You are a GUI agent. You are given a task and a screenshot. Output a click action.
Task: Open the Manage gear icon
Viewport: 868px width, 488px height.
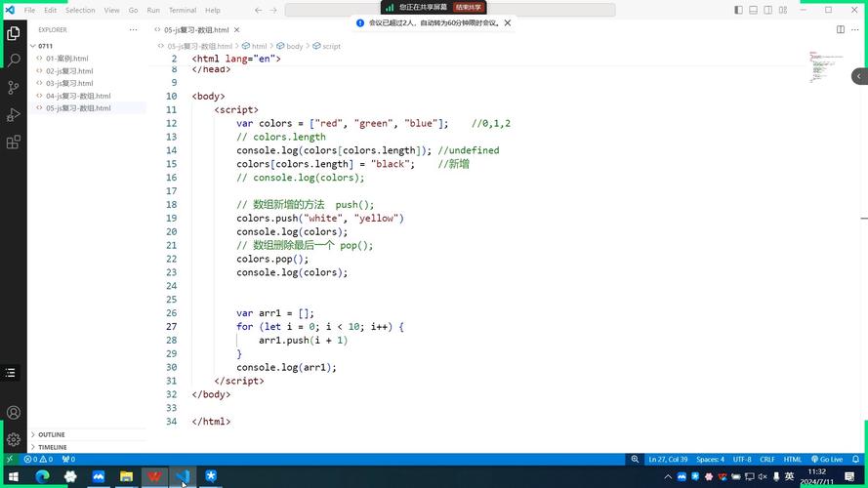coord(14,440)
